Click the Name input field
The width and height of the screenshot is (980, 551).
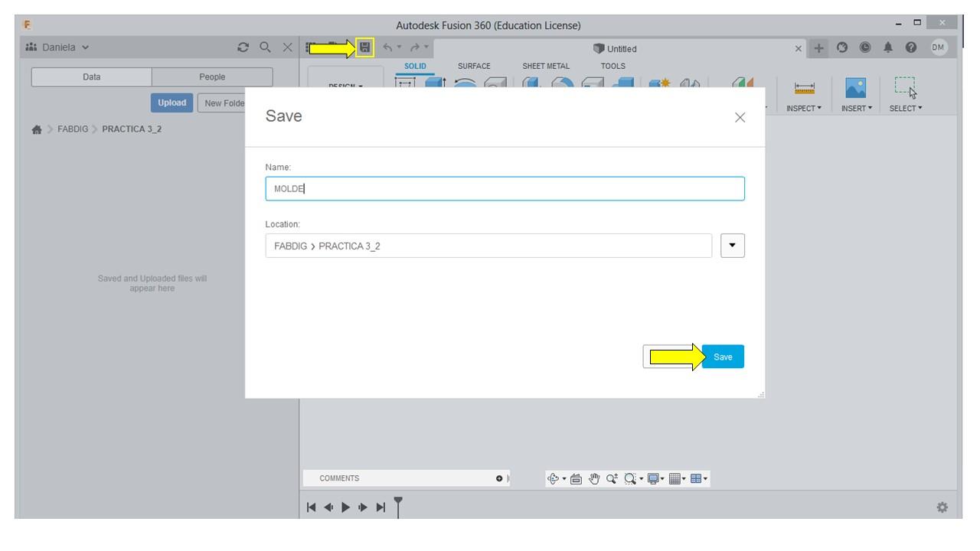click(505, 189)
